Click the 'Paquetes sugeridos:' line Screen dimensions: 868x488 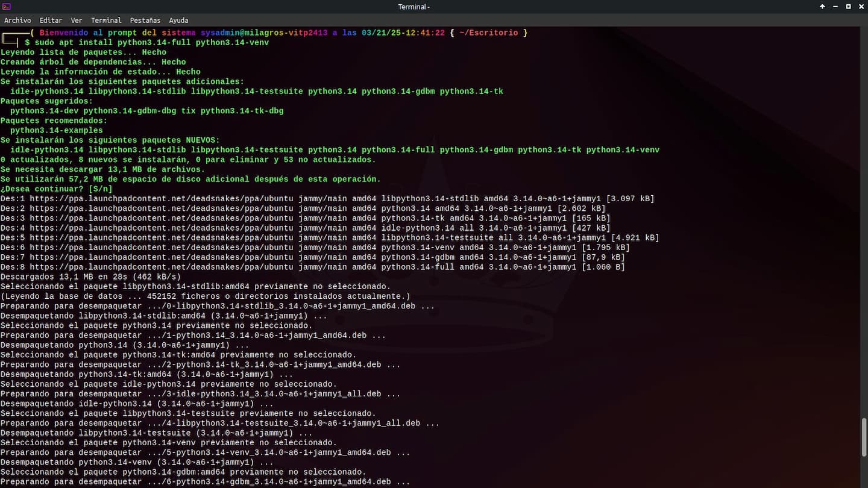[x=46, y=101]
